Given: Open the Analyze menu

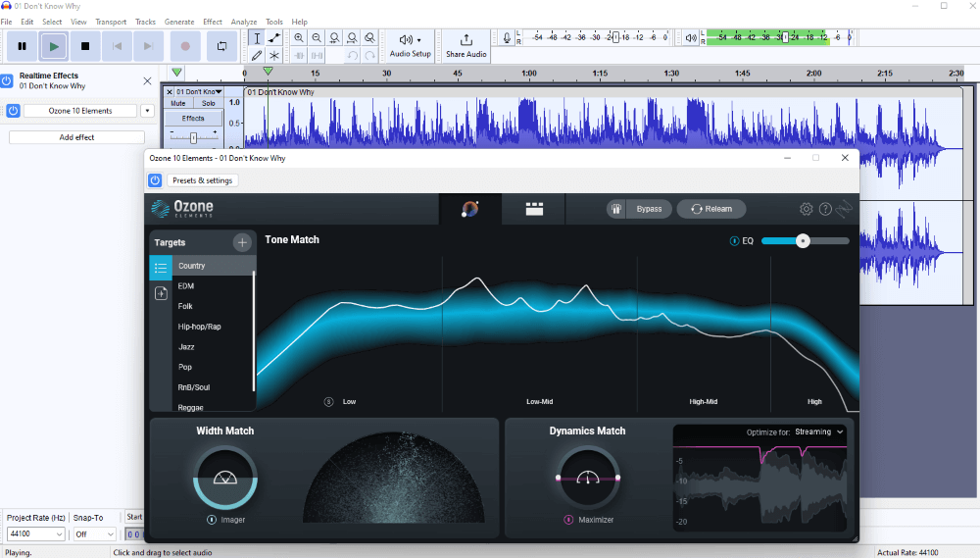Looking at the screenshot, I should [244, 22].
